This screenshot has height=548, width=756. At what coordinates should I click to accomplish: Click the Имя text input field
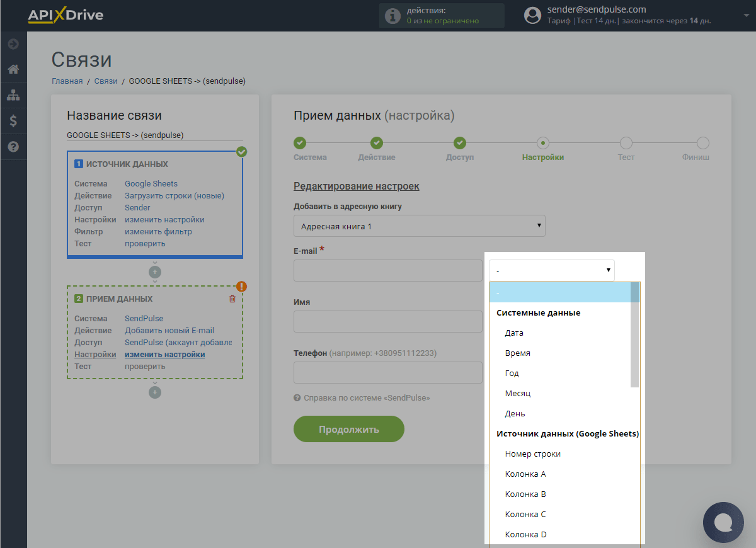tap(388, 321)
